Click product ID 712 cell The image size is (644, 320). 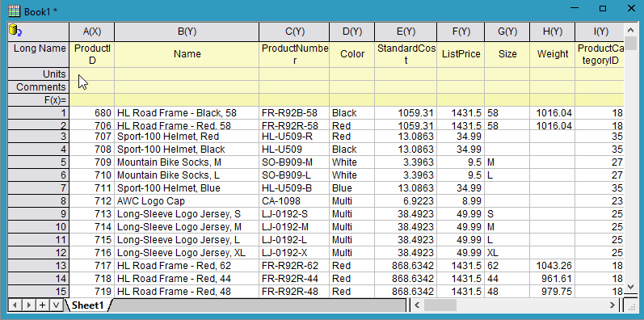[91, 201]
